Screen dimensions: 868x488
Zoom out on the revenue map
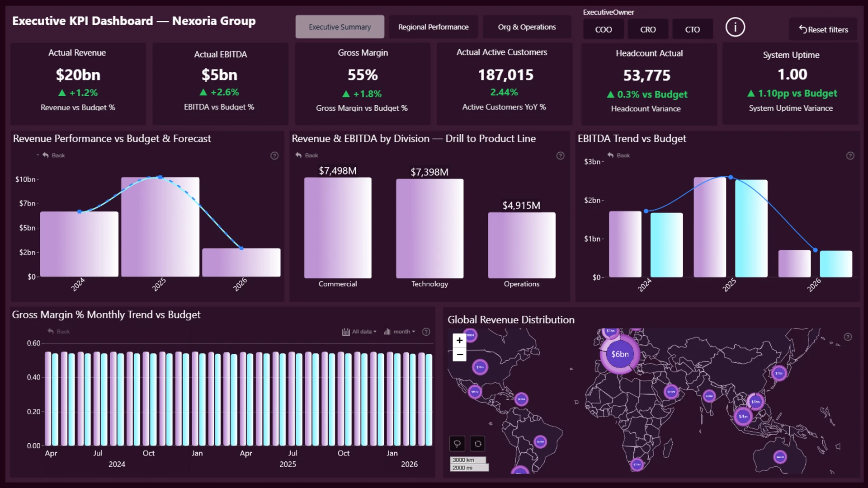pos(459,354)
